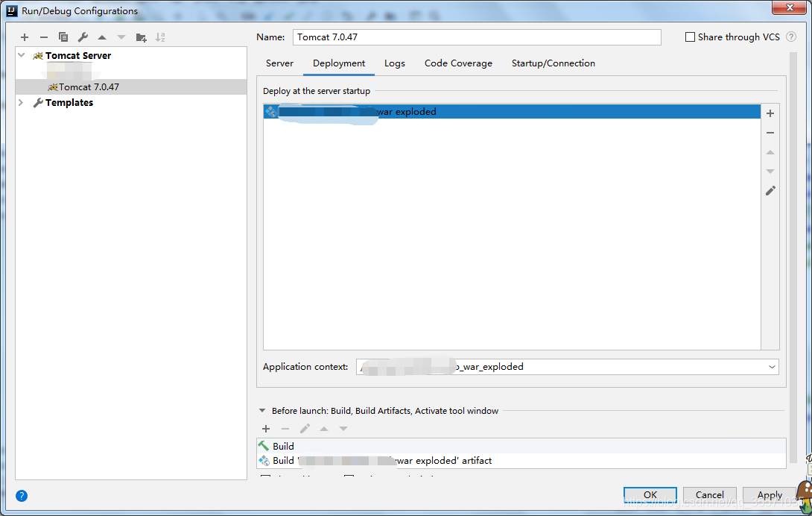Add new configuration with plus icon
This screenshot has height=516, width=812.
25,37
